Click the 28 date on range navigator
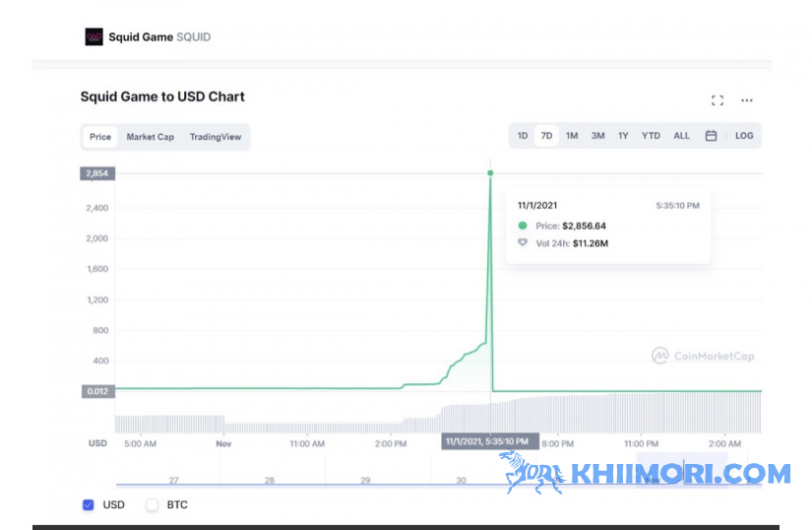The width and height of the screenshot is (812, 530). click(x=270, y=481)
